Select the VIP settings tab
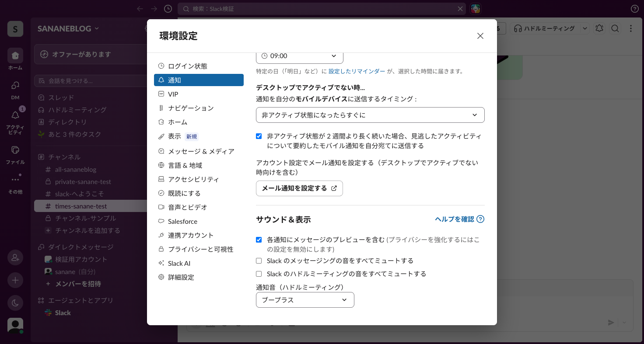This screenshot has width=644, height=344. click(199, 94)
